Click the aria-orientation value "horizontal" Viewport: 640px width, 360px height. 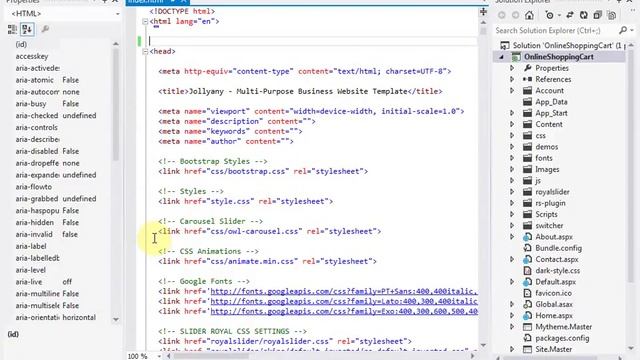point(79,317)
